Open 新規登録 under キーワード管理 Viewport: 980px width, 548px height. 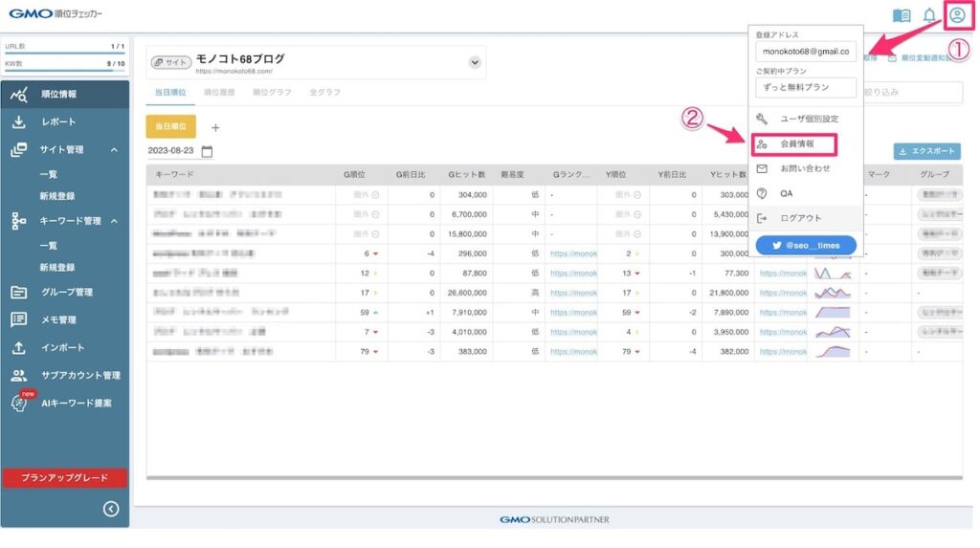tap(56, 268)
